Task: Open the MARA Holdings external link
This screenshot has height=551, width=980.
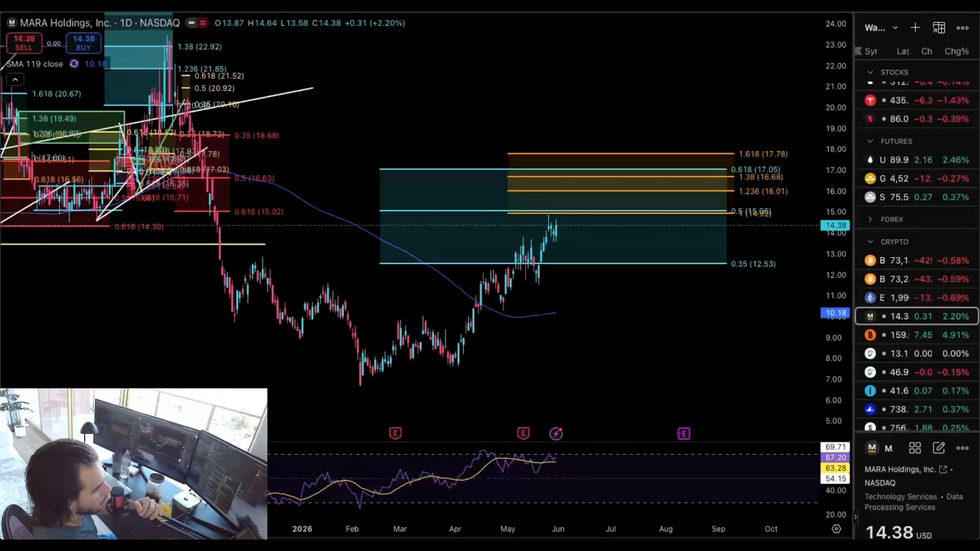Action: 943,469
